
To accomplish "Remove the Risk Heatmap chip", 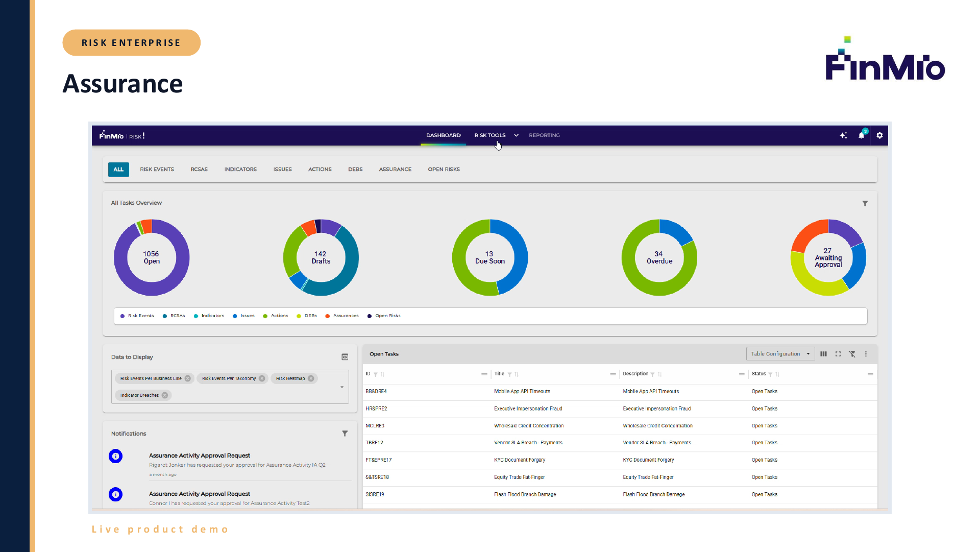I will pos(311,378).
